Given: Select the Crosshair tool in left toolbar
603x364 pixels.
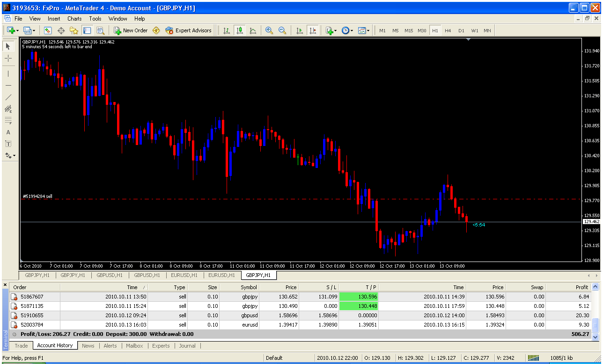Looking at the screenshot, I should tap(8, 58).
